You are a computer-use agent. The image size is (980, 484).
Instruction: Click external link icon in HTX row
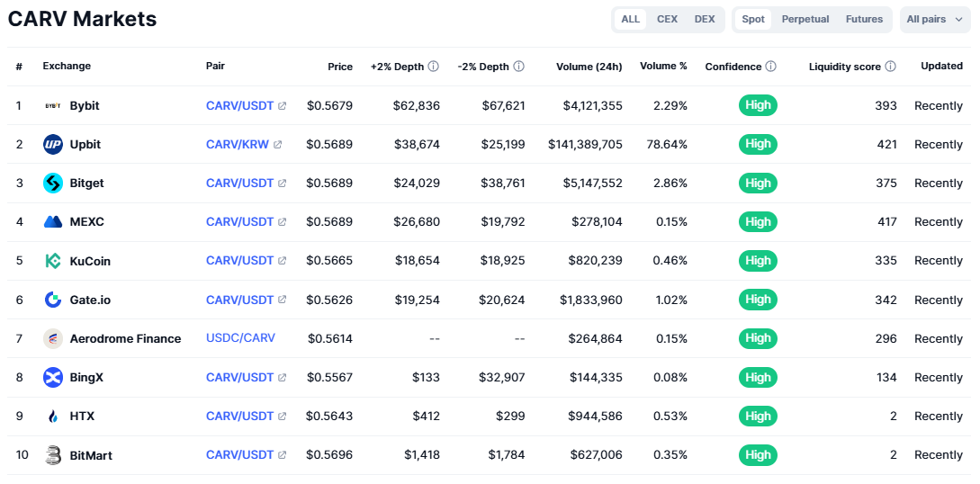(282, 416)
